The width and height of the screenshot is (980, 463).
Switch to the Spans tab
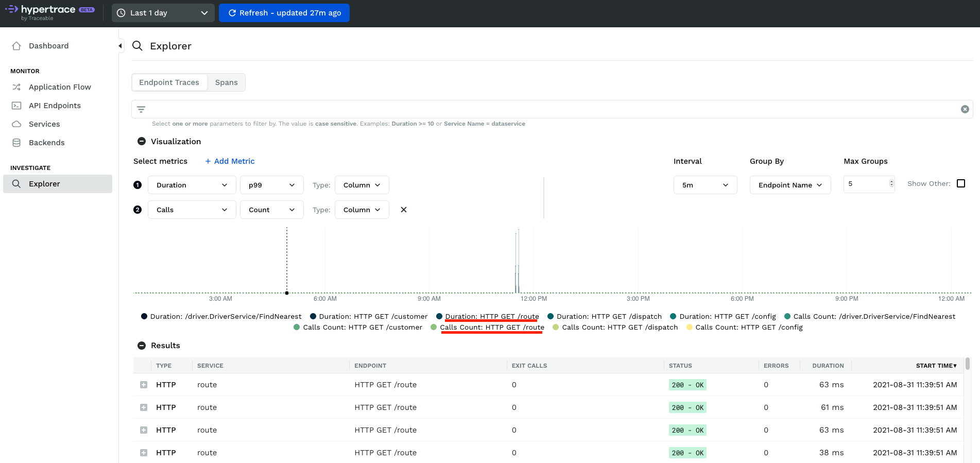coord(227,82)
